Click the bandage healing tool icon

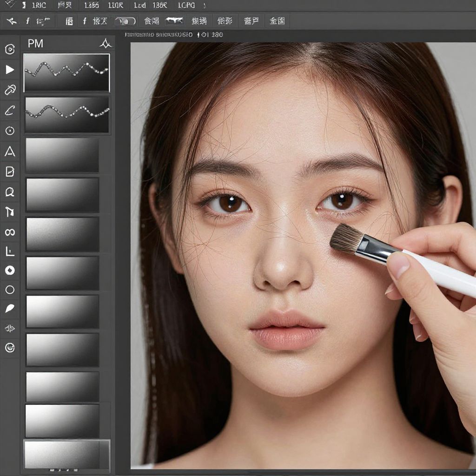coord(10,90)
